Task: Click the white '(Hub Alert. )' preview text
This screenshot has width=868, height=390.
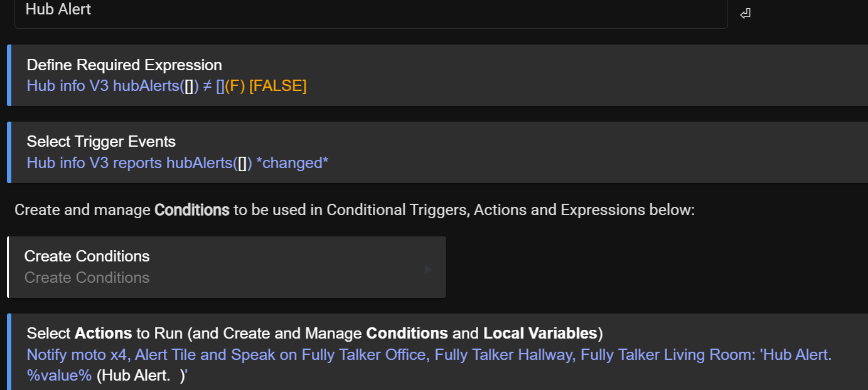Action: coord(142,376)
